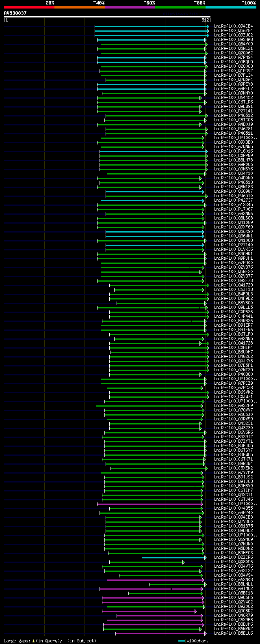Image resolution: width=260 pixels, height=644 pixels.
Task: Select the UniRef100_B8DJM6 label
Action: coord(233,624)
